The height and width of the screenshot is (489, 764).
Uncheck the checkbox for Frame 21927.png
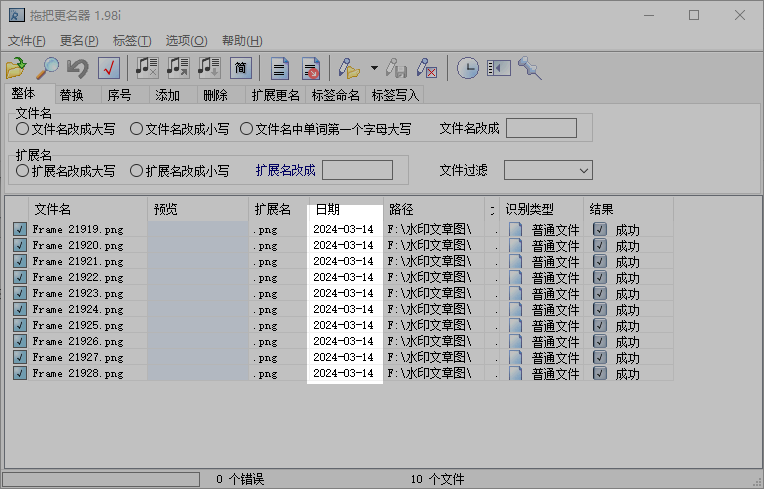click(x=20, y=357)
